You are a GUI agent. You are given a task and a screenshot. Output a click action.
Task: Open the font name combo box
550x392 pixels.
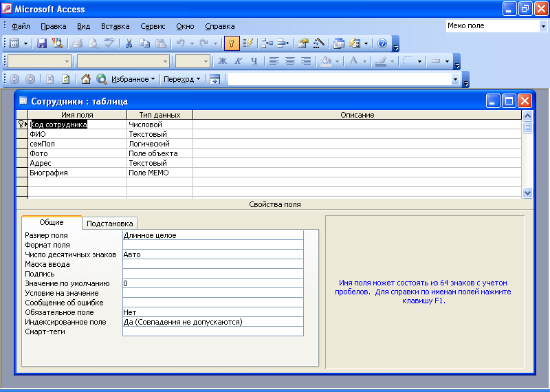click(x=123, y=61)
